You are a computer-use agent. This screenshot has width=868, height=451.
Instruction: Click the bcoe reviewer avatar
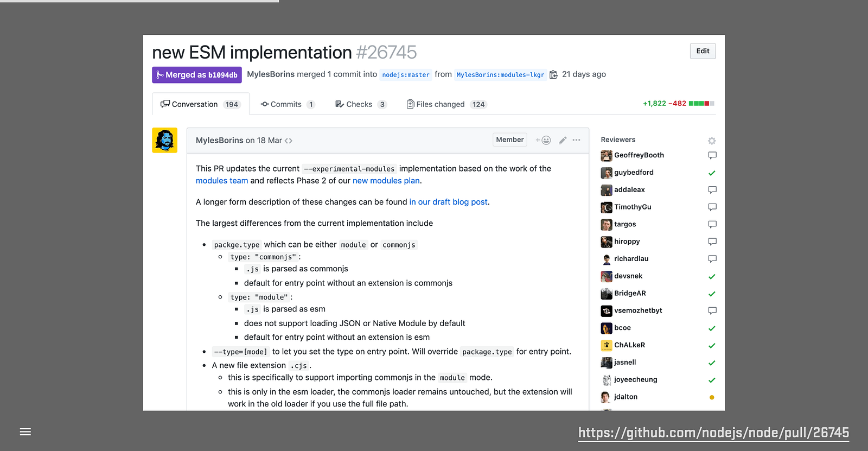click(x=607, y=328)
